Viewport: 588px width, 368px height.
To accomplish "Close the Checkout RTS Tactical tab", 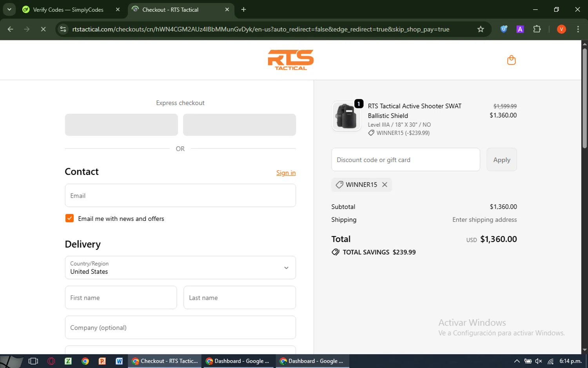I will 227,9.
